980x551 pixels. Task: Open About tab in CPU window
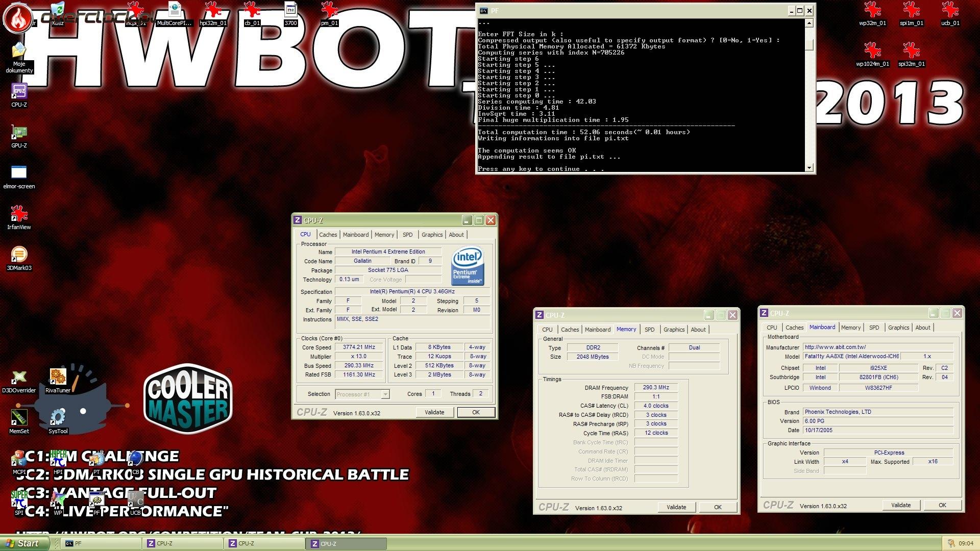456,235
